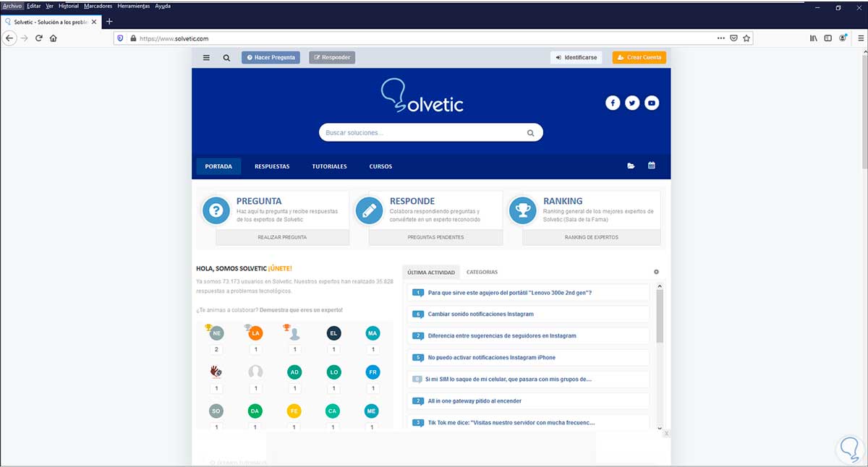Open the Historial menu
This screenshot has width=868, height=467.
(69, 6)
